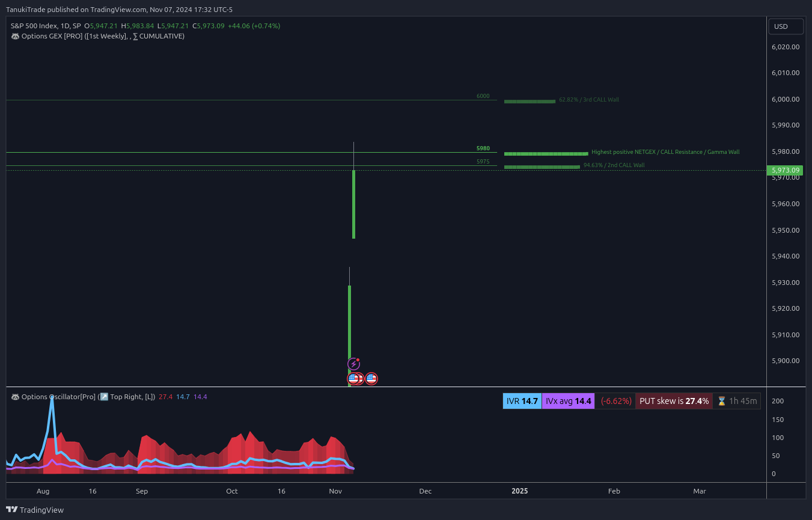Click the green GEX bar at 5980
This screenshot has height=520, width=812.
pos(546,154)
